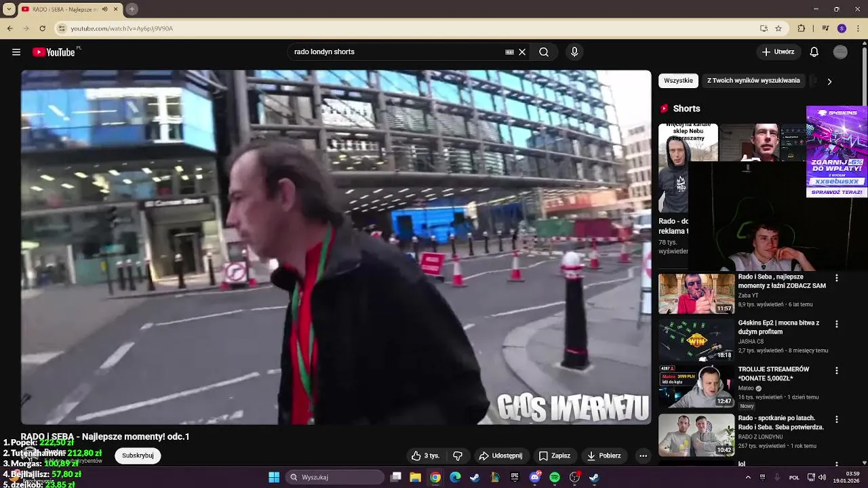Open Discord from taskbar
868x488 pixels.
point(535,477)
